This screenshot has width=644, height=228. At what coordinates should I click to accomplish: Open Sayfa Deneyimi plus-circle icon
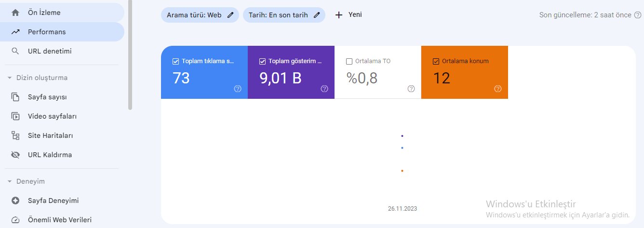(x=15, y=201)
